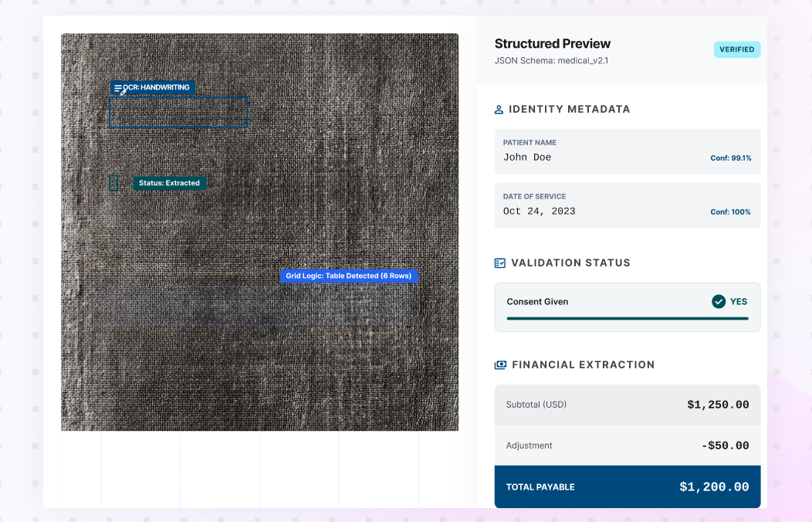Click the PATIENT NAME field label
This screenshot has width=812, height=522.
(x=529, y=142)
